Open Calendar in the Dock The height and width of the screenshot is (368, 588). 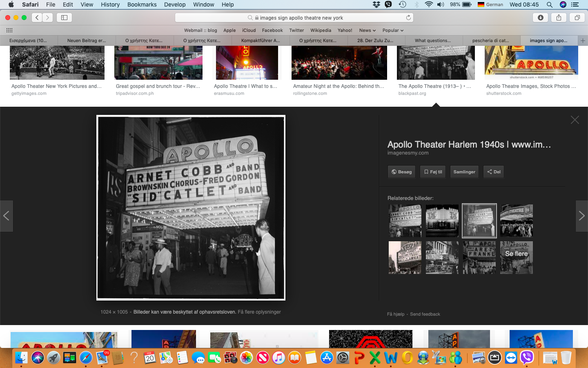pos(150,358)
